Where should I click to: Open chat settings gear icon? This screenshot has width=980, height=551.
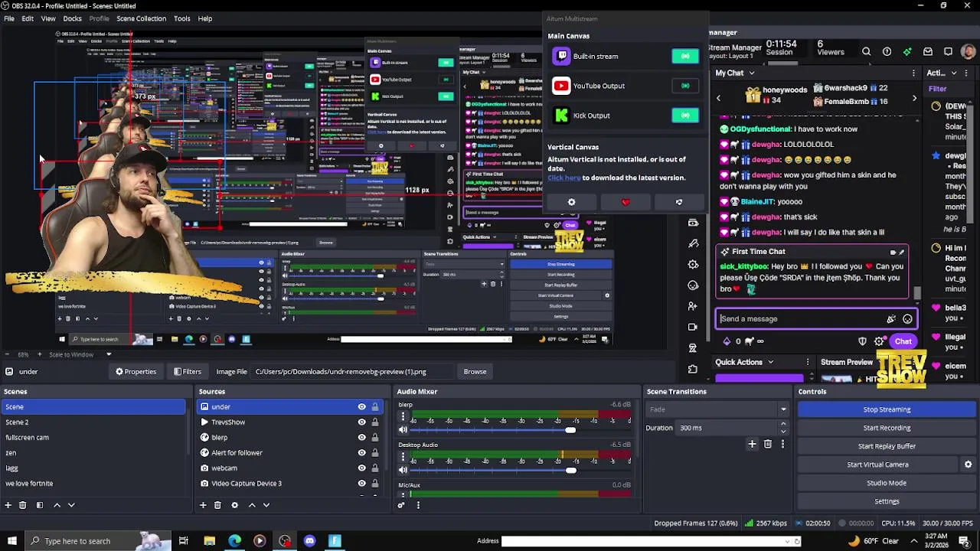[x=879, y=341]
